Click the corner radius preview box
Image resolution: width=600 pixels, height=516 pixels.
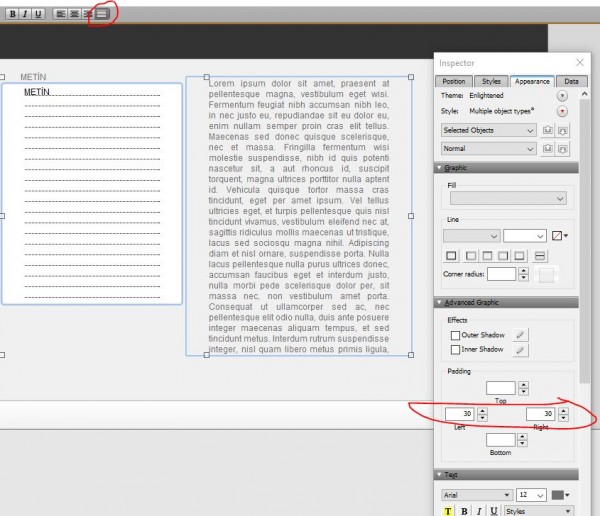[x=546, y=274]
